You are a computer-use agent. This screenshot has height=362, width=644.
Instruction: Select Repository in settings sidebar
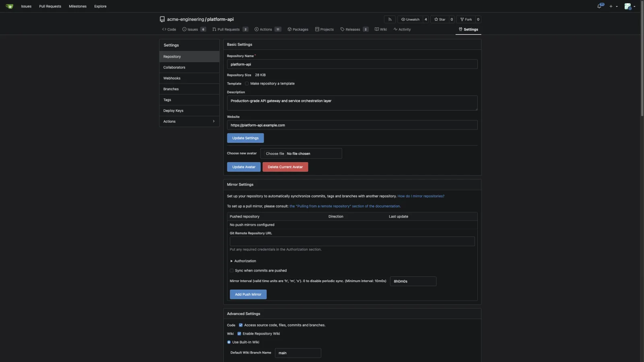[x=189, y=57]
